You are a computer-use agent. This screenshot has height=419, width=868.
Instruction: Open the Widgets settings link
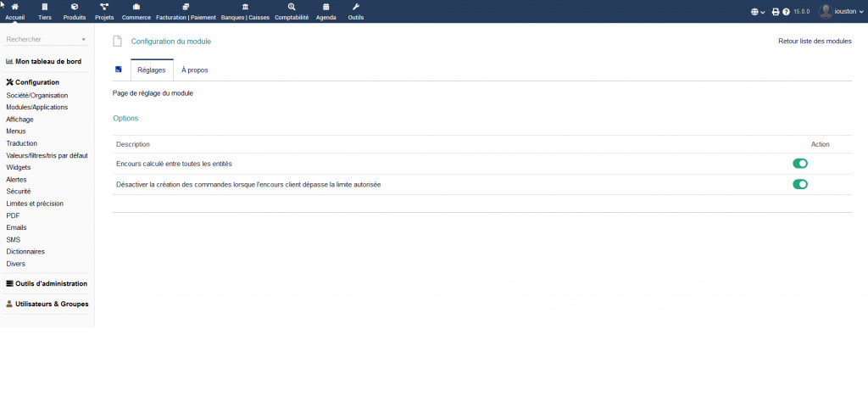pos(19,167)
